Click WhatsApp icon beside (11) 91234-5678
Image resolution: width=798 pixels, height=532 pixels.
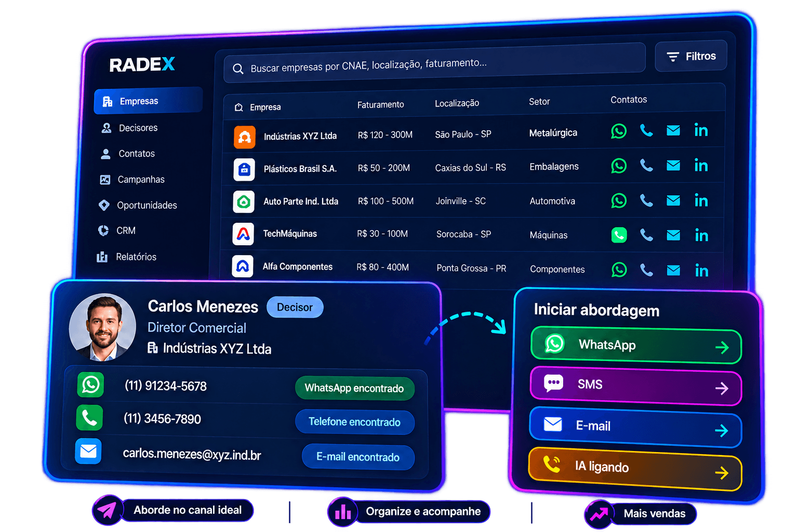click(91, 385)
